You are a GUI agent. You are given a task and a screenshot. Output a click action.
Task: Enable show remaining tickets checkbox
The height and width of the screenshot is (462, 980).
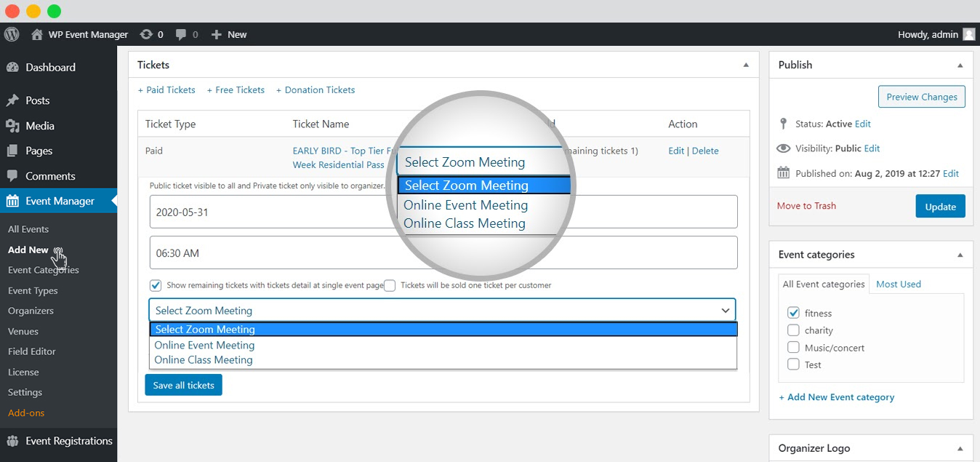pyautogui.click(x=155, y=285)
